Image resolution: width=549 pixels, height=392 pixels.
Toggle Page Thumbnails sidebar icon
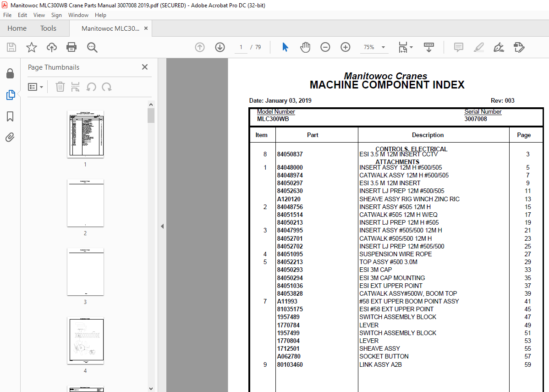(11, 95)
